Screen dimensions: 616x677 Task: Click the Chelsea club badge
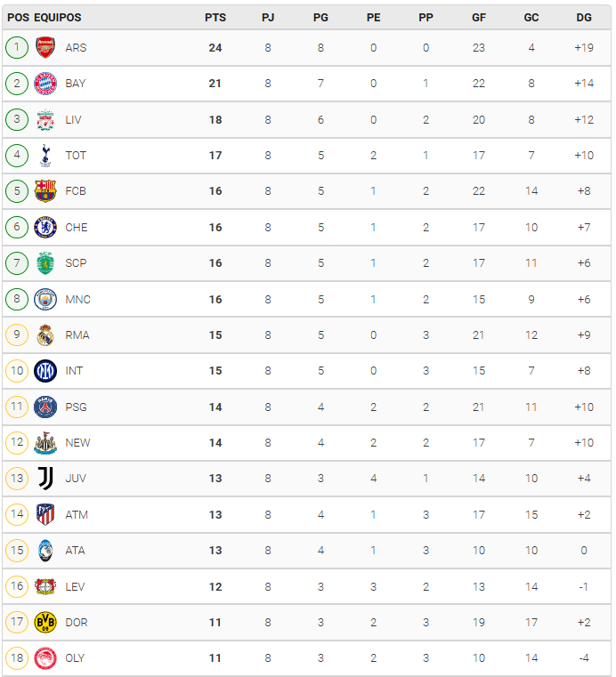[x=45, y=228]
